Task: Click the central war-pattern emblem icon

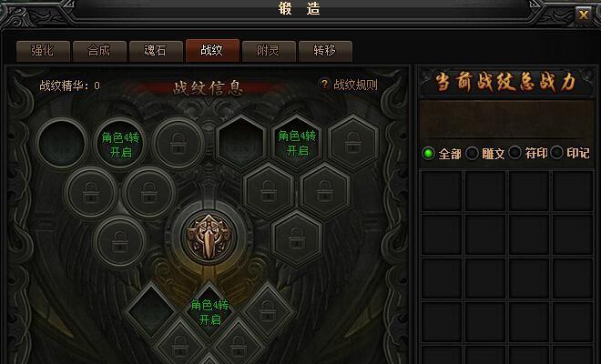Action: point(209,237)
